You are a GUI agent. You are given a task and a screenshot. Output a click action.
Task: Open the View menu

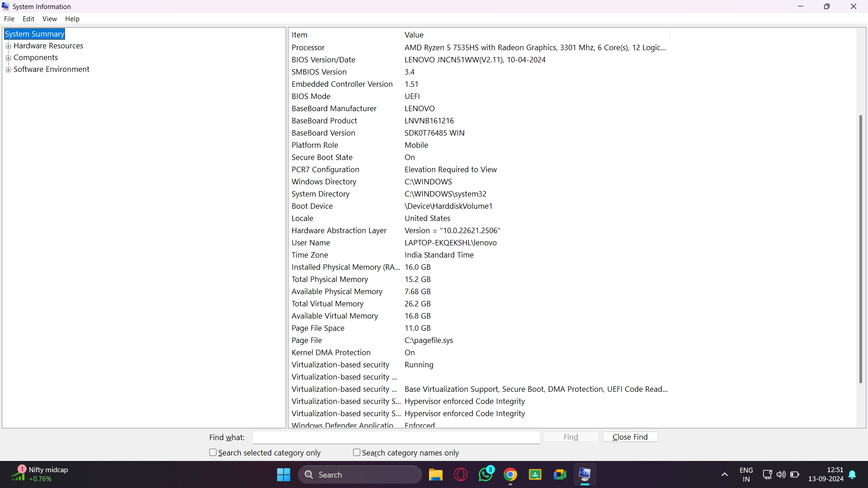pyautogui.click(x=49, y=19)
